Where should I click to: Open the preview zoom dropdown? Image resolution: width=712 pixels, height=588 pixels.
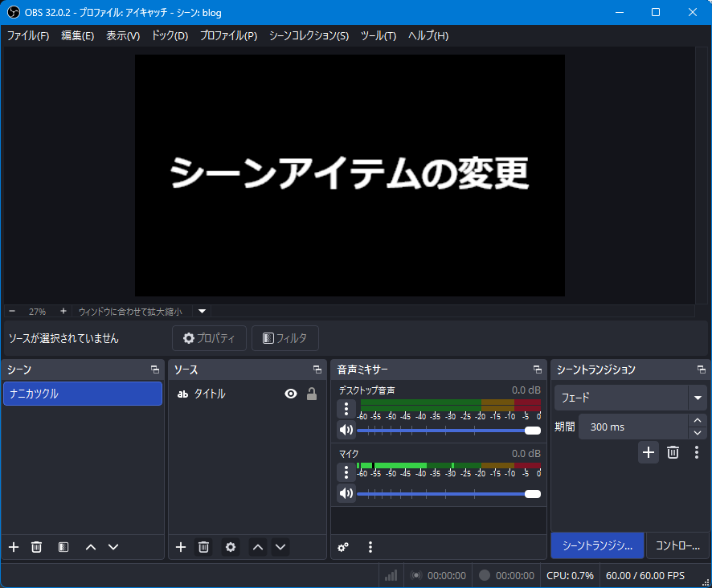201,311
